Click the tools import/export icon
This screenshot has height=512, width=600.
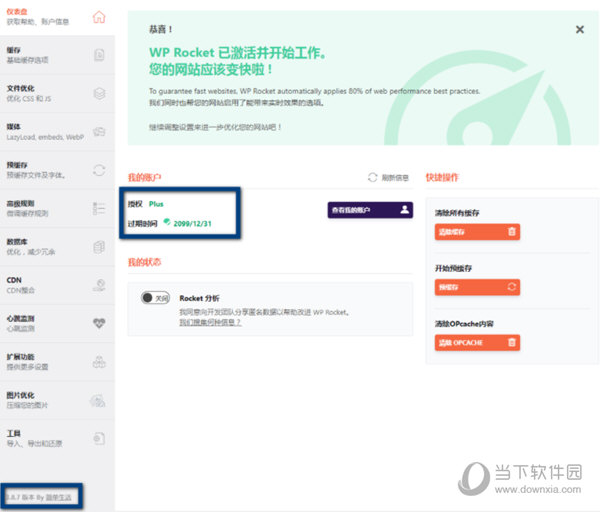99,438
